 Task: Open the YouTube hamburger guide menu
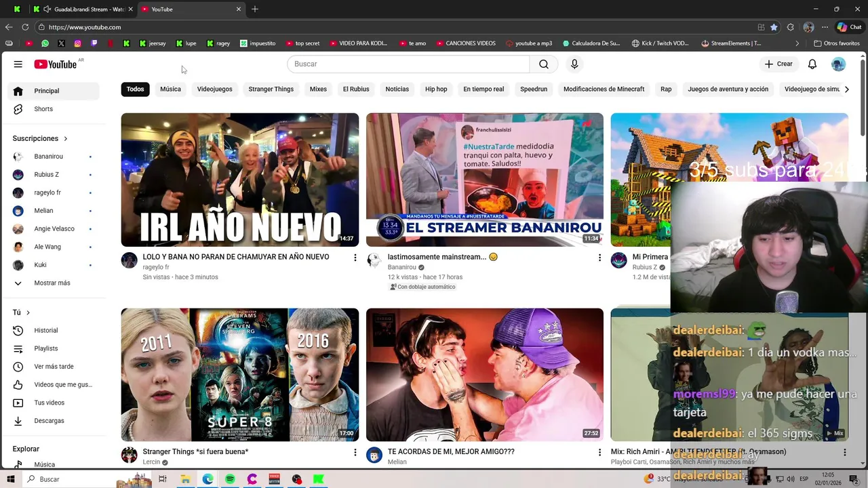(18, 64)
